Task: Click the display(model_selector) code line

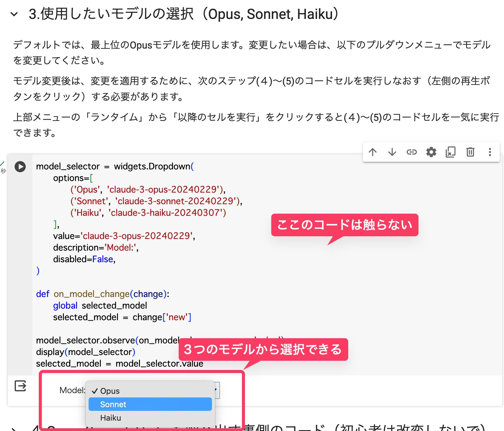Action: click(86, 352)
